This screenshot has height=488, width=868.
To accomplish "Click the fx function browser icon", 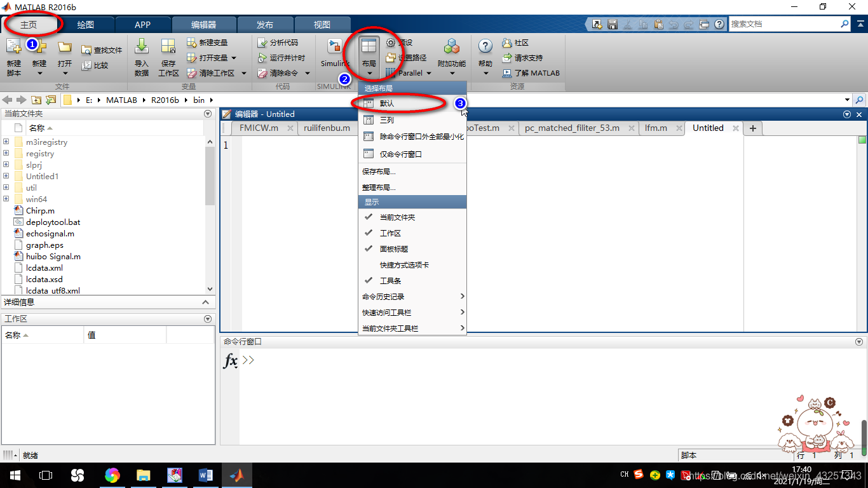I will tap(231, 362).
